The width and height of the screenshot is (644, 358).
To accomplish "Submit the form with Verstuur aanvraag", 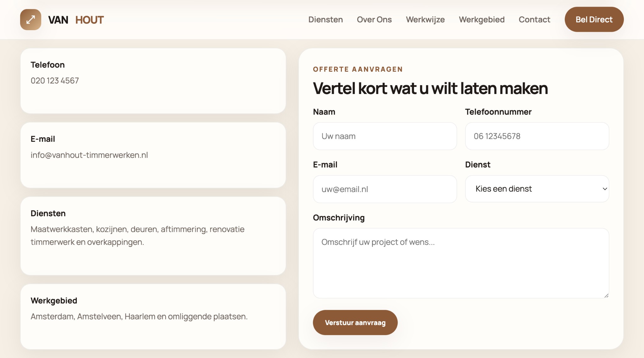I will point(355,322).
